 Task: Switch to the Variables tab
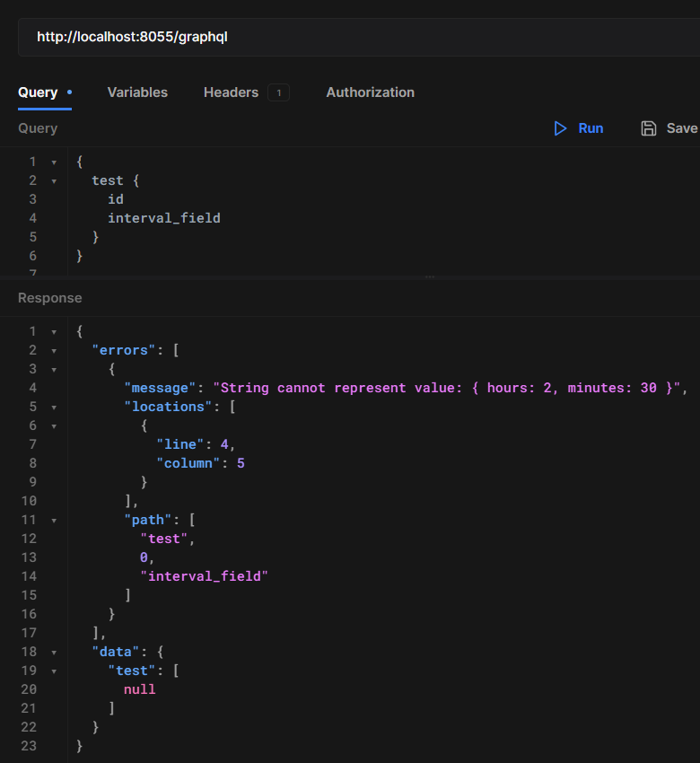click(x=137, y=92)
